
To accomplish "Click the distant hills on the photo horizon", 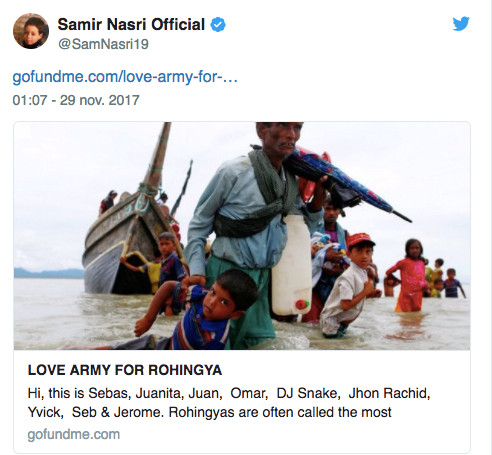I will click(49, 273).
